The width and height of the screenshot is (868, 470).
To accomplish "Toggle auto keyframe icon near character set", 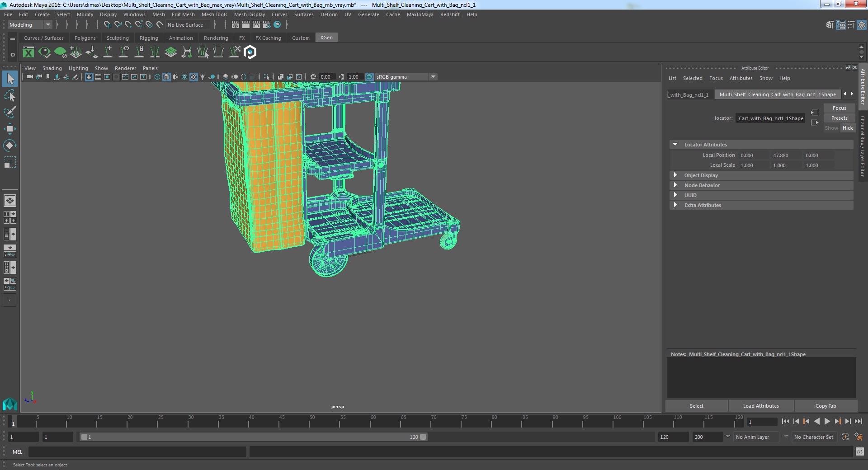I will coord(845,437).
